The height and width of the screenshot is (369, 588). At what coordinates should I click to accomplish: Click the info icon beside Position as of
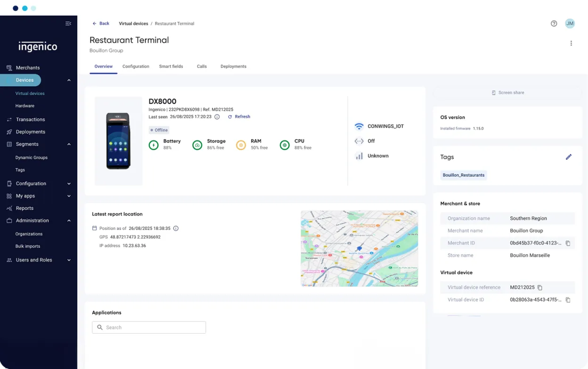[x=176, y=229]
